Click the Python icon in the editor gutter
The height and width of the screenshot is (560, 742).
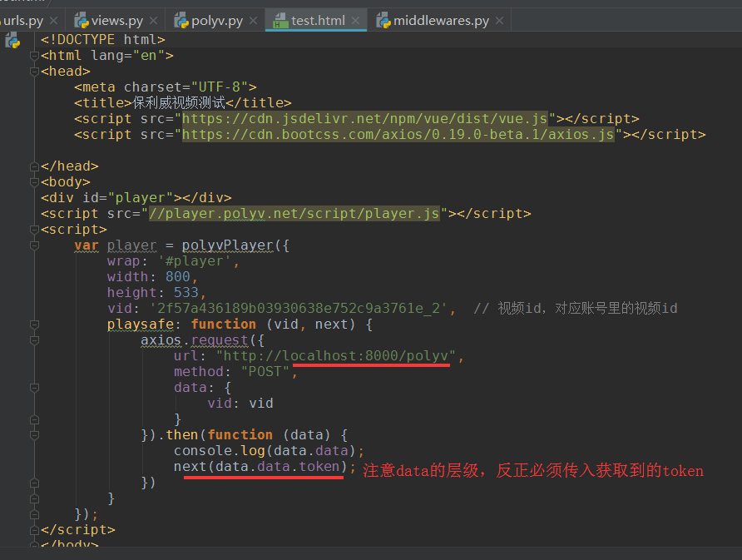coord(12,41)
